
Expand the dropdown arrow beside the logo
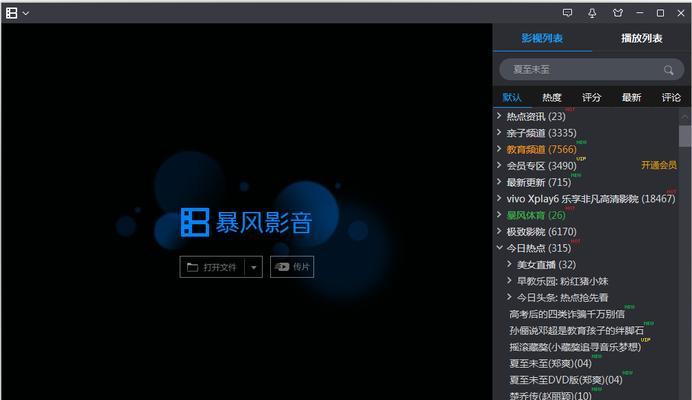26,13
